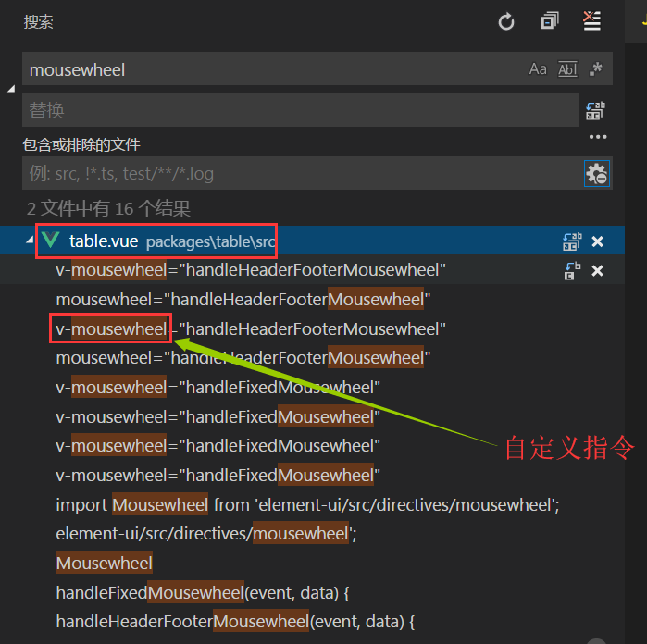Image resolution: width=647 pixels, height=644 pixels.
Task: Refresh the search results
Action: coord(506,21)
